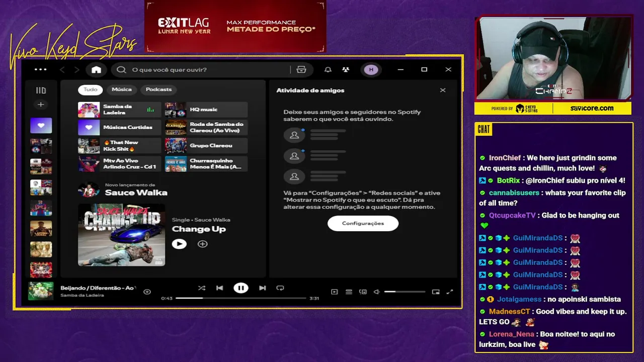644x362 pixels.
Task: Open the second playlist thumbnail in sidebar
Action: click(x=41, y=146)
